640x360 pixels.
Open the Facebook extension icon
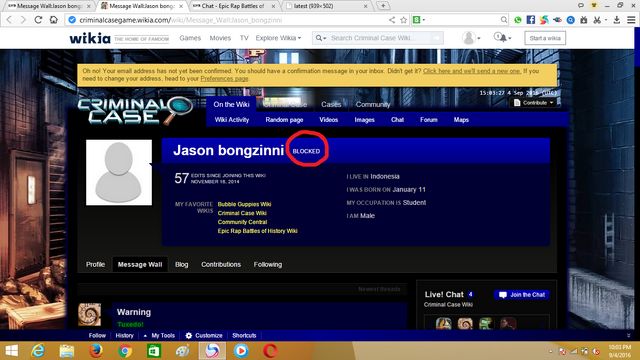pyautogui.click(x=531, y=20)
